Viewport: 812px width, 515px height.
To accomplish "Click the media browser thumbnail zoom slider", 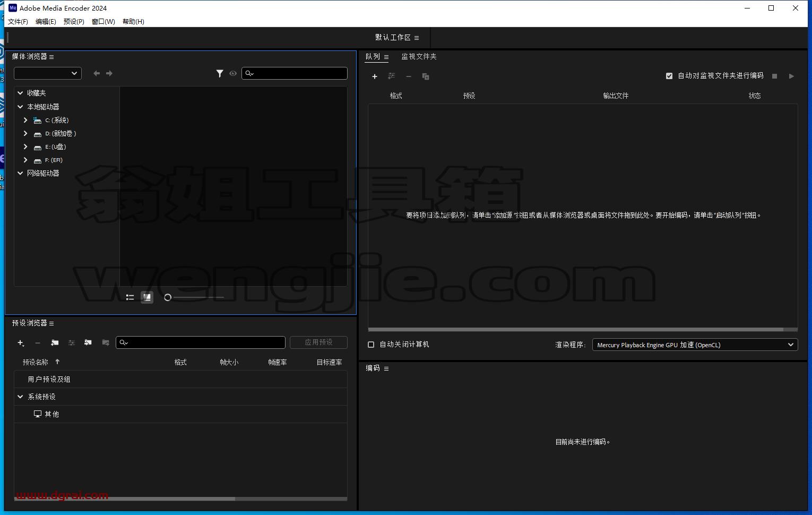I will coord(194,297).
